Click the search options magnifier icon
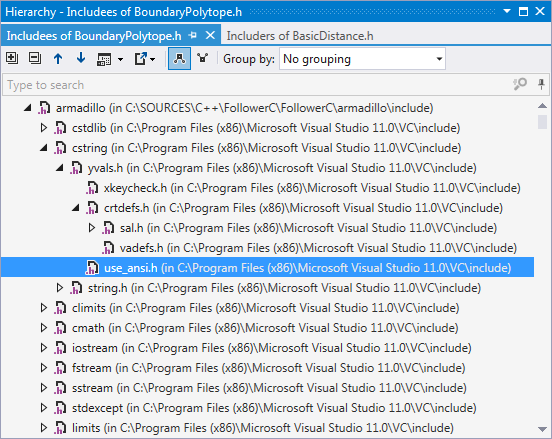Viewport: 552px width, 439px height. tap(520, 84)
